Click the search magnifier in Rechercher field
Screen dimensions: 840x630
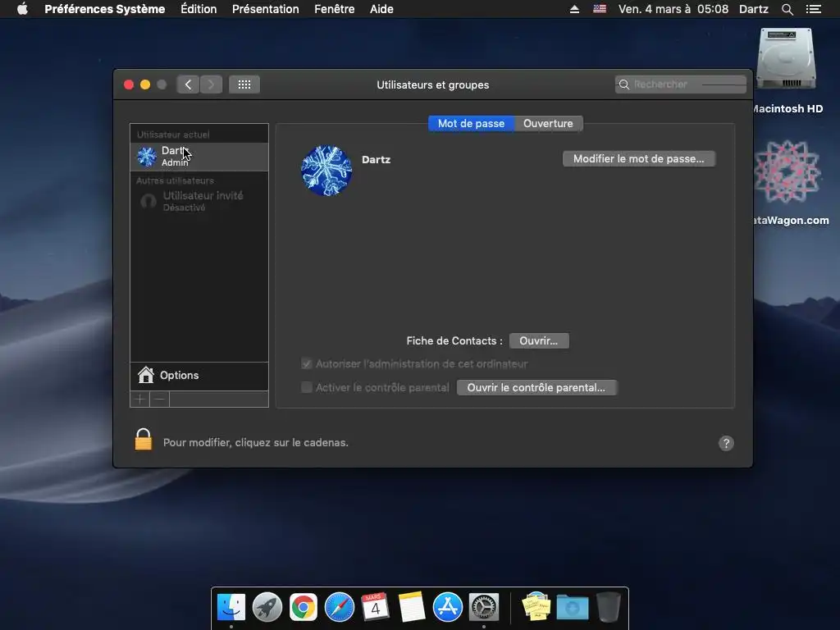pyautogui.click(x=624, y=84)
